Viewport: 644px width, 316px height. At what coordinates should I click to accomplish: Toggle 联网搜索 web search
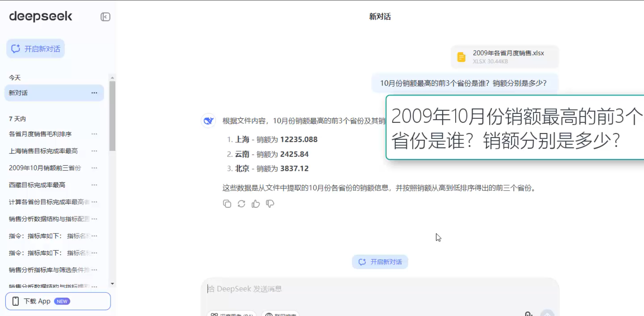click(x=280, y=314)
